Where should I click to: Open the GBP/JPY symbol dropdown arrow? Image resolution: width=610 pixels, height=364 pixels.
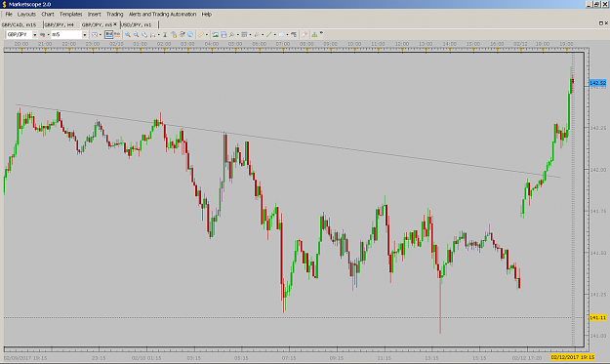(34, 34)
